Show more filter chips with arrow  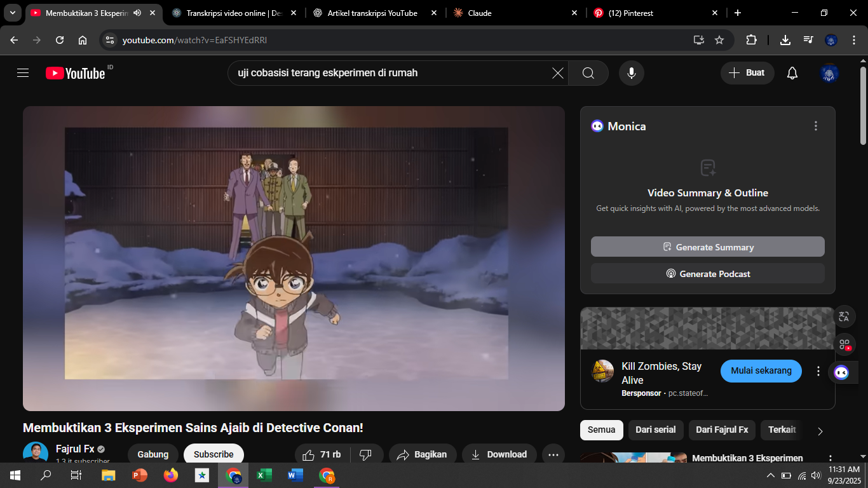point(820,431)
